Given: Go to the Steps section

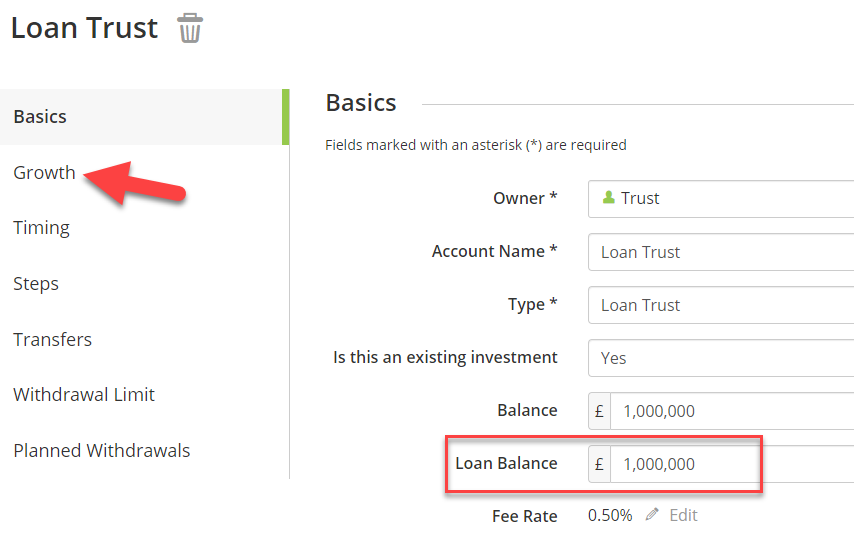Looking at the screenshot, I should [36, 284].
